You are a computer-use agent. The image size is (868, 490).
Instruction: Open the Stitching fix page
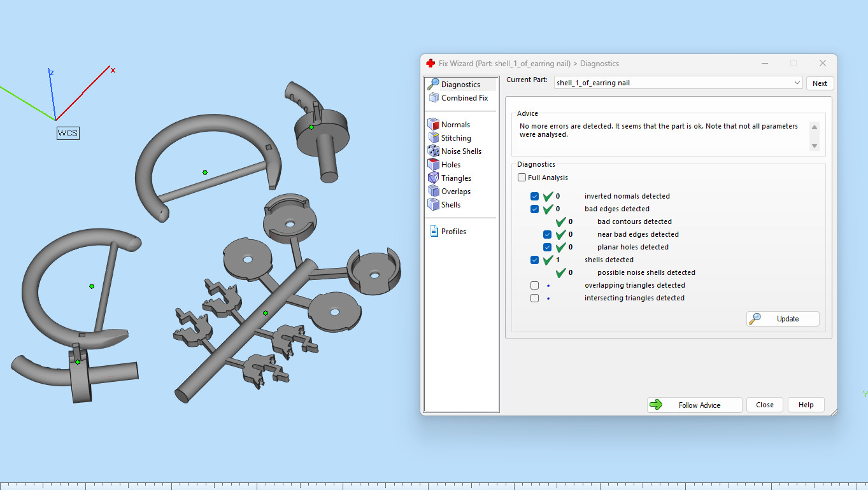tap(450, 138)
